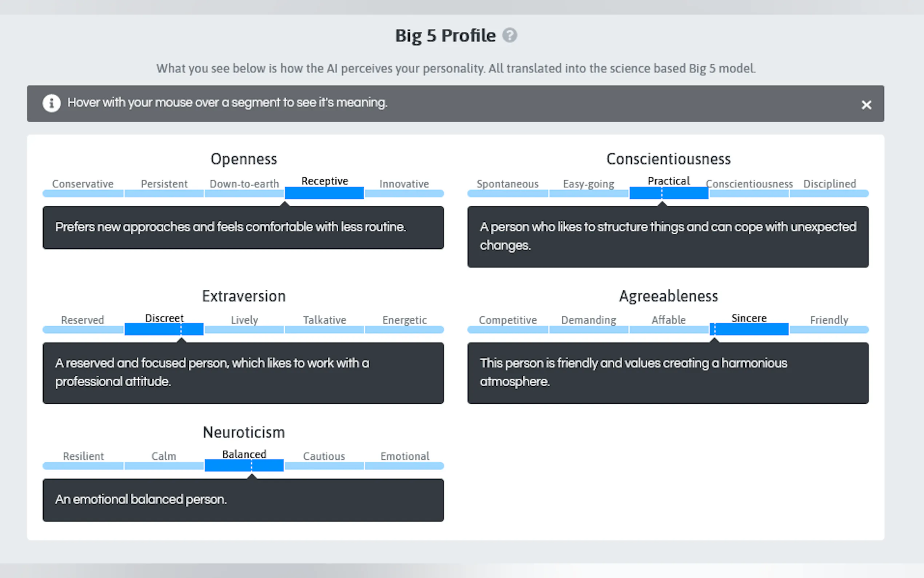Viewport: 924px width, 578px height.
Task: Click the Talkative segment bar
Action: point(324,329)
